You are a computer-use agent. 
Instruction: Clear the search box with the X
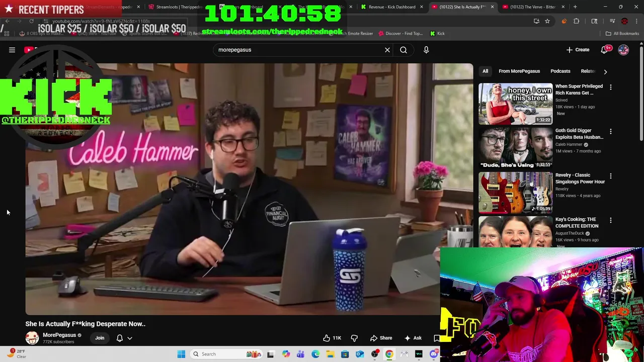387,50
